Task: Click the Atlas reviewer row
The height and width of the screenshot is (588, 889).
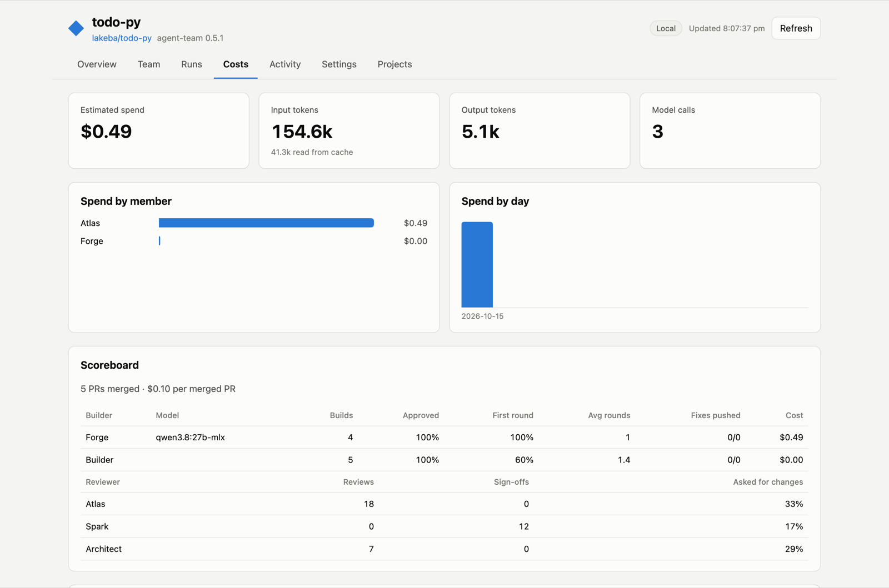Action: (x=444, y=504)
